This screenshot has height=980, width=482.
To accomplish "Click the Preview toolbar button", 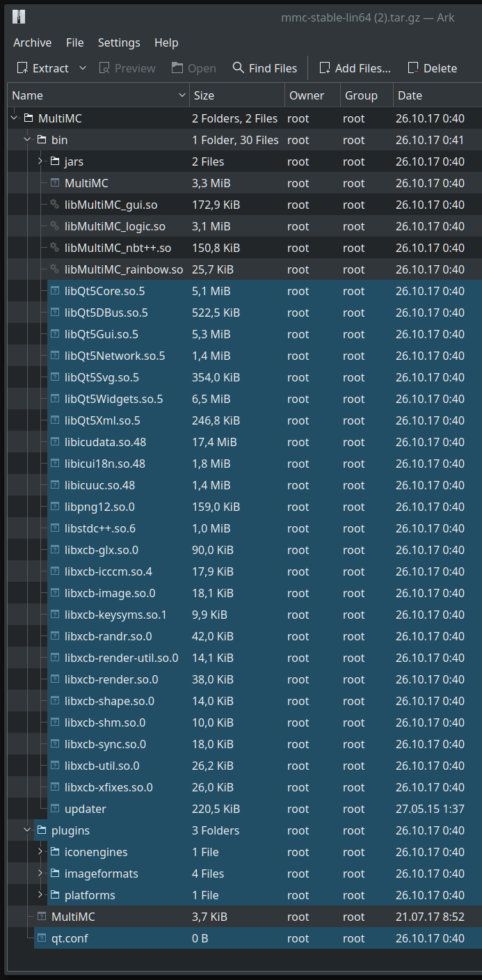I will (127, 68).
